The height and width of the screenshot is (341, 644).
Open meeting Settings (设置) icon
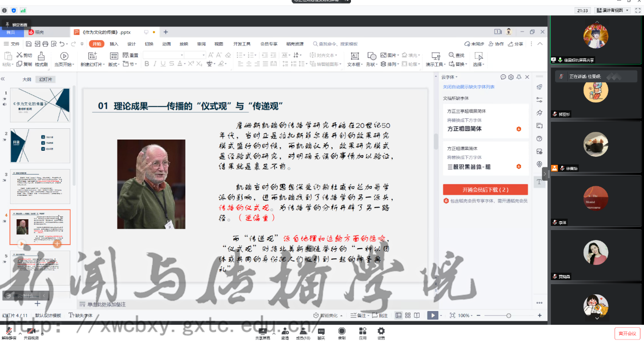tap(381, 333)
